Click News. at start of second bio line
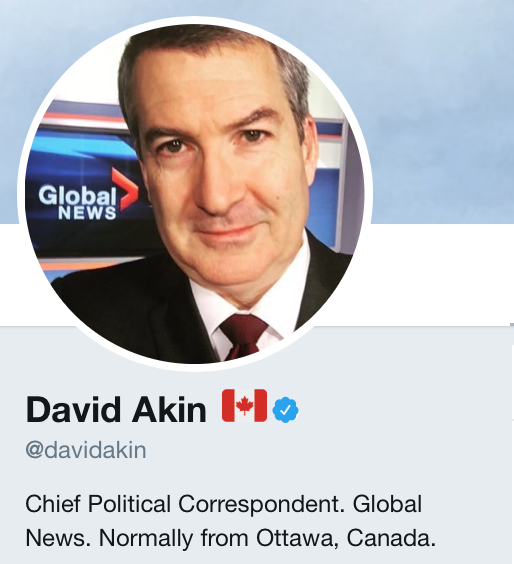This screenshot has height=564, width=514. click(56, 538)
